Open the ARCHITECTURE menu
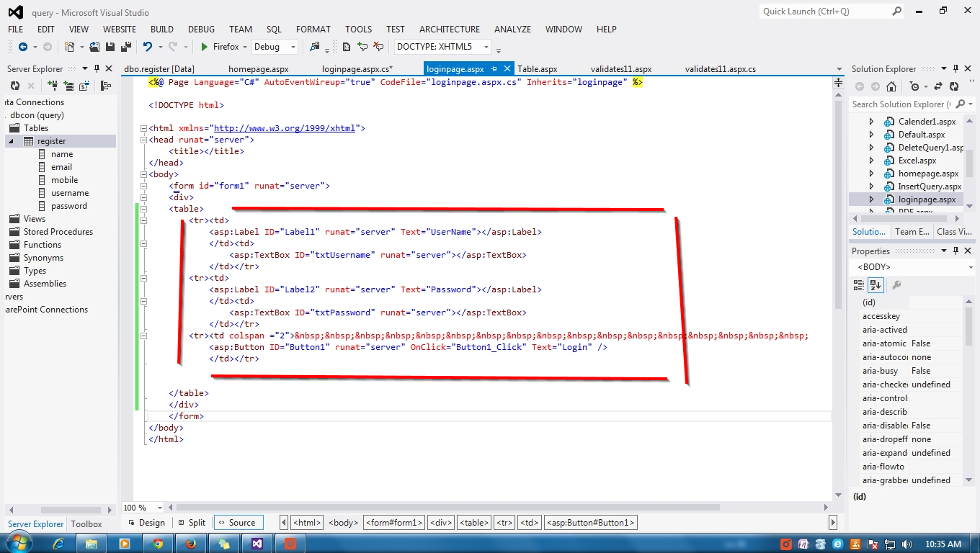The width and height of the screenshot is (980, 553). (x=449, y=29)
